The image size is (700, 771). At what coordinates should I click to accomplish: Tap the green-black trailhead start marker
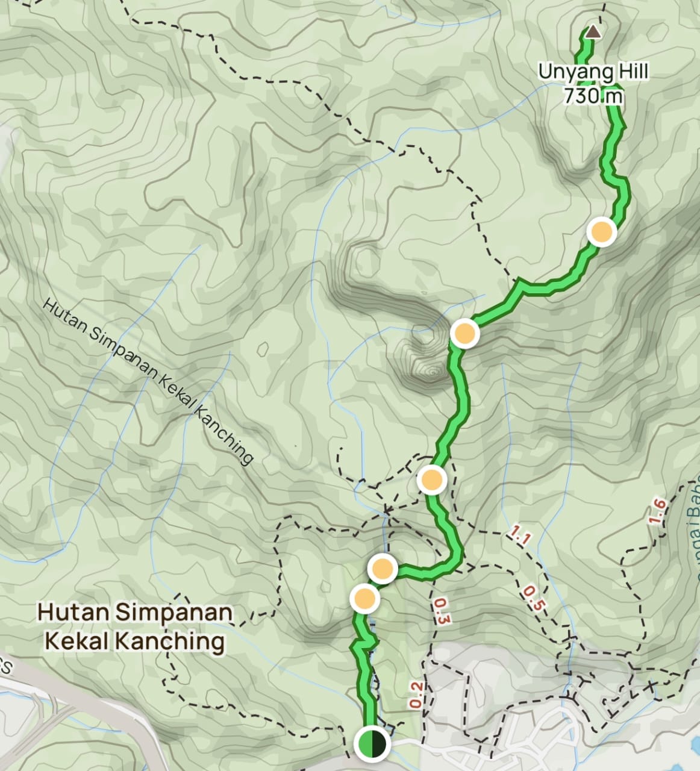(372, 743)
